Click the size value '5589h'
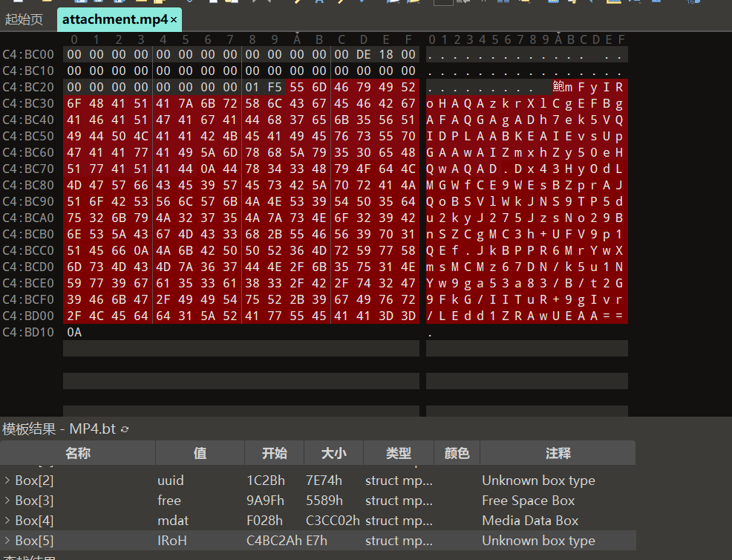The width and height of the screenshot is (732, 560). point(324,501)
